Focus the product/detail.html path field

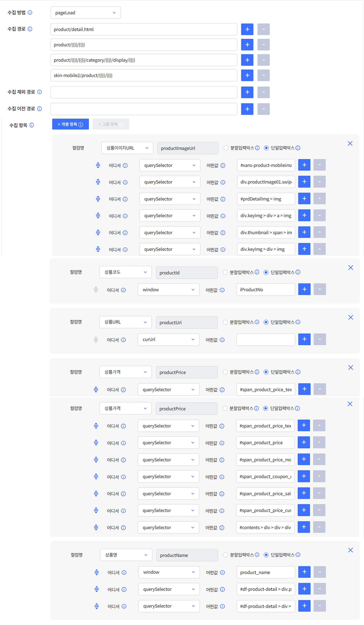click(144, 29)
